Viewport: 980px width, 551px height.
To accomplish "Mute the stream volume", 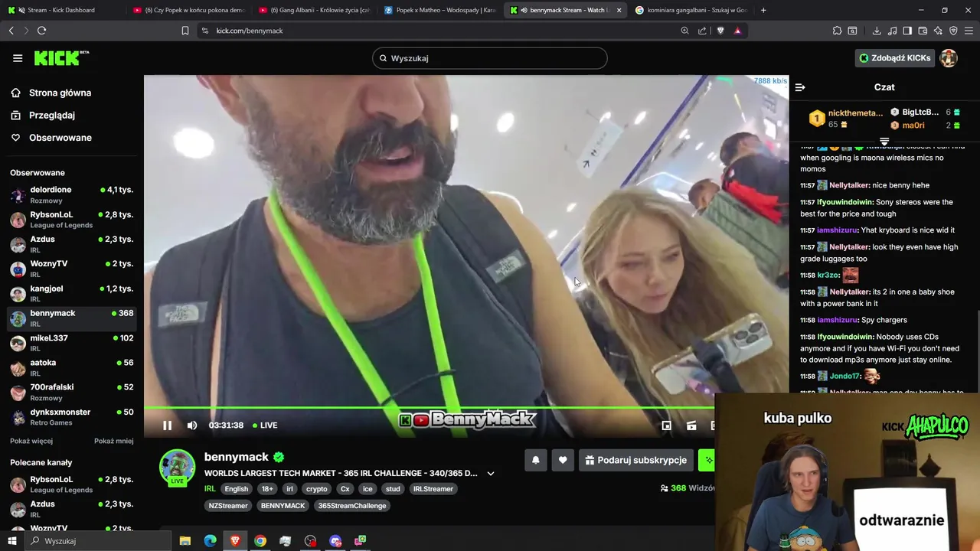I will (x=192, y=425).
